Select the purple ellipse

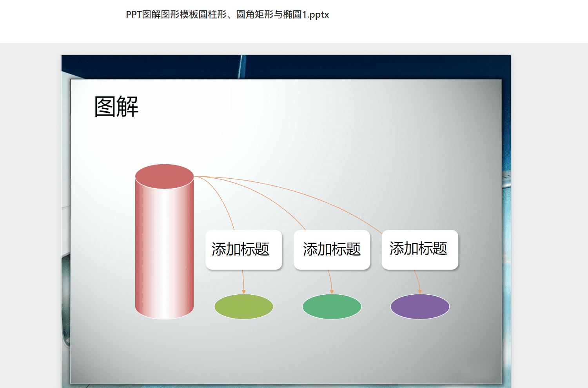[x=420, y=306]
